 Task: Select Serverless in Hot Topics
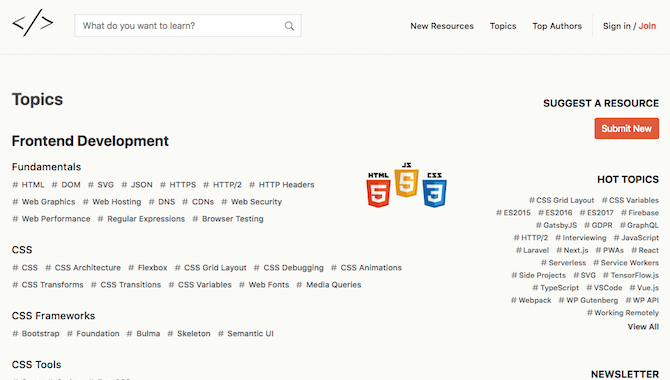(564, 262)
